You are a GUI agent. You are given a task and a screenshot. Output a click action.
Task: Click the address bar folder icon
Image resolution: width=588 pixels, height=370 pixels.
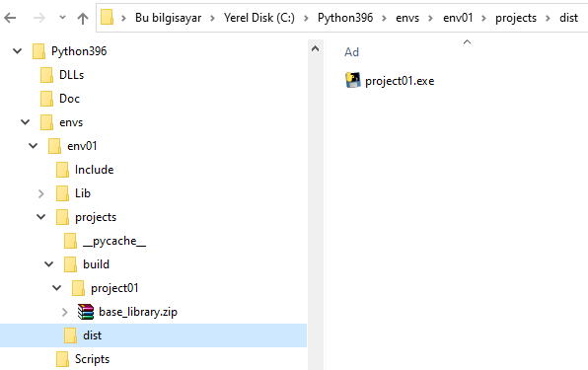tap(107, 18)
